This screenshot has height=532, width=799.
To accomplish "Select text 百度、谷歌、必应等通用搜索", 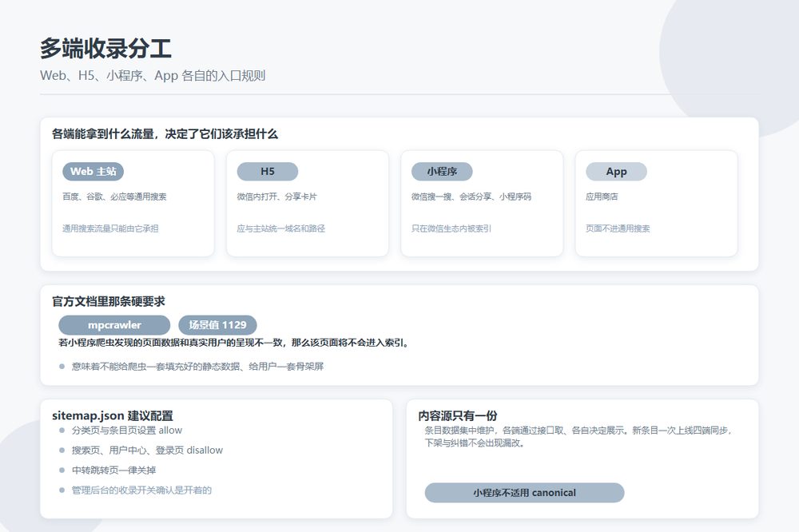I will [x=114, y=197].
